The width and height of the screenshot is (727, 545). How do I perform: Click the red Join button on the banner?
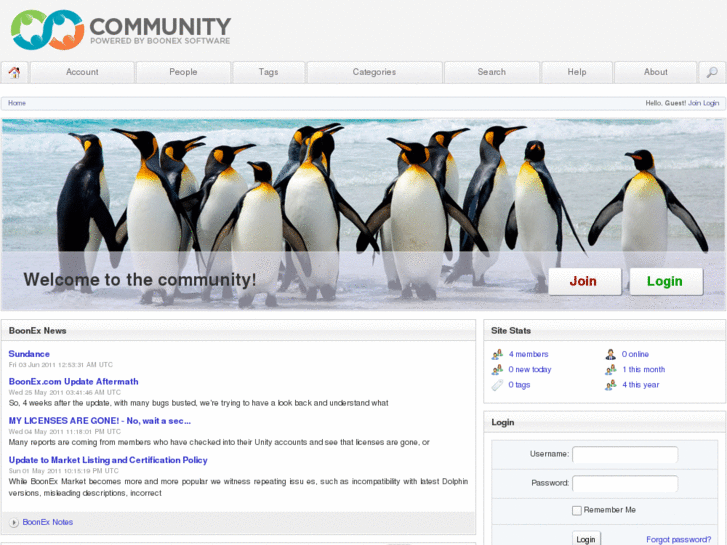point(585,282)
